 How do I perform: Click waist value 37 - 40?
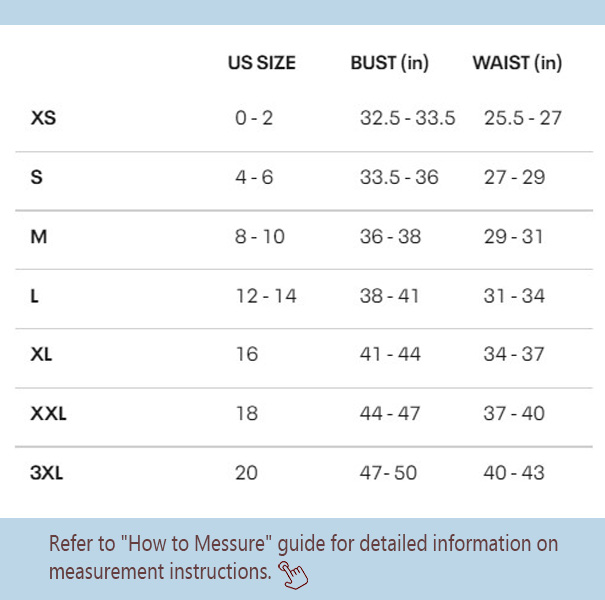coord(514,414)
